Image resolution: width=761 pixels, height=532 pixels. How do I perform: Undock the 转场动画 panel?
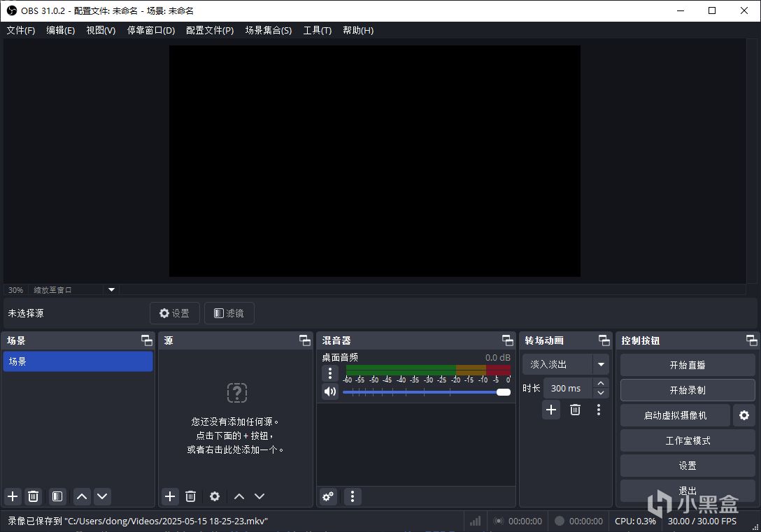coord(604,340)
